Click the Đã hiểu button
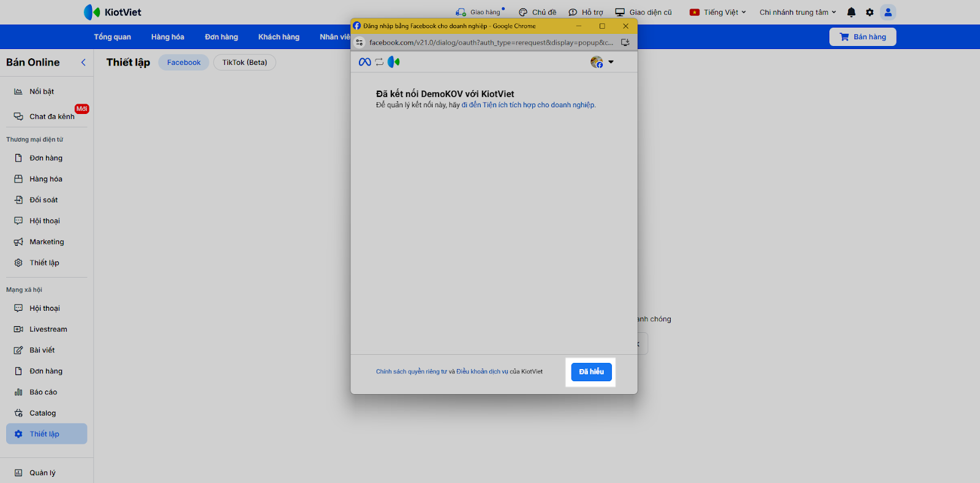Image resolution: width=980 pixels, height=483 pixels. 592,371
